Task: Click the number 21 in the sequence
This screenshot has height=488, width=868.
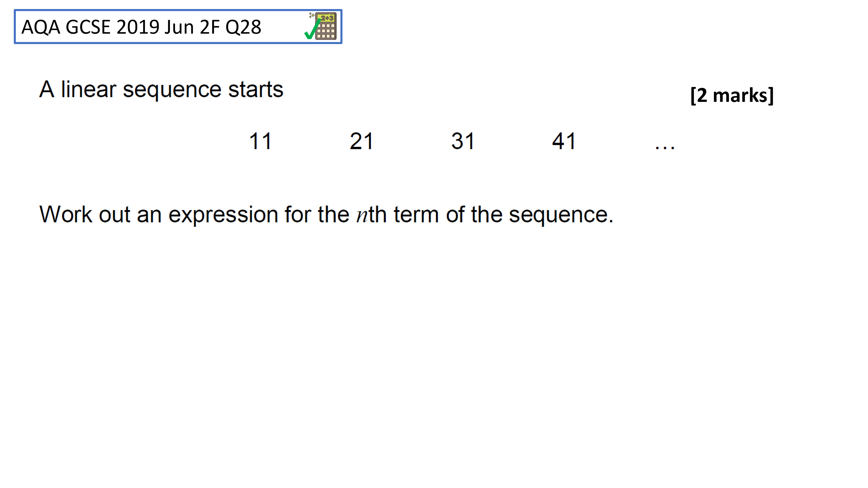Action: coord(361,141)
